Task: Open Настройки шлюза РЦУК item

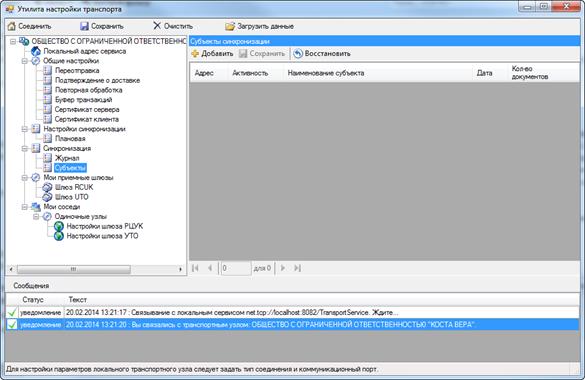Action: coord(104,226)
